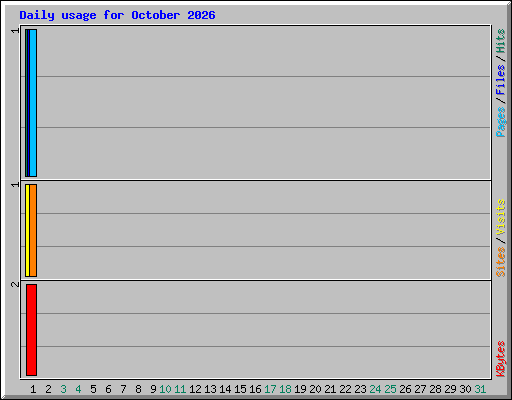
Task: Click day 5 on the x-axis
Action: click(93, 389)
